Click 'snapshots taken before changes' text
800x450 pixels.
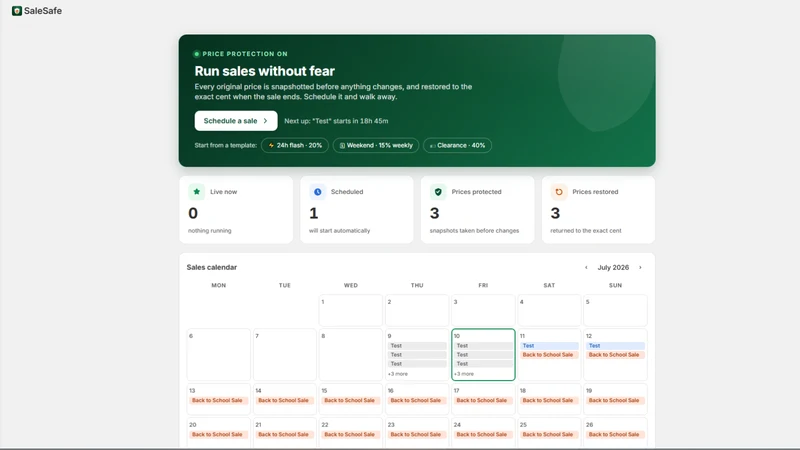474,231
